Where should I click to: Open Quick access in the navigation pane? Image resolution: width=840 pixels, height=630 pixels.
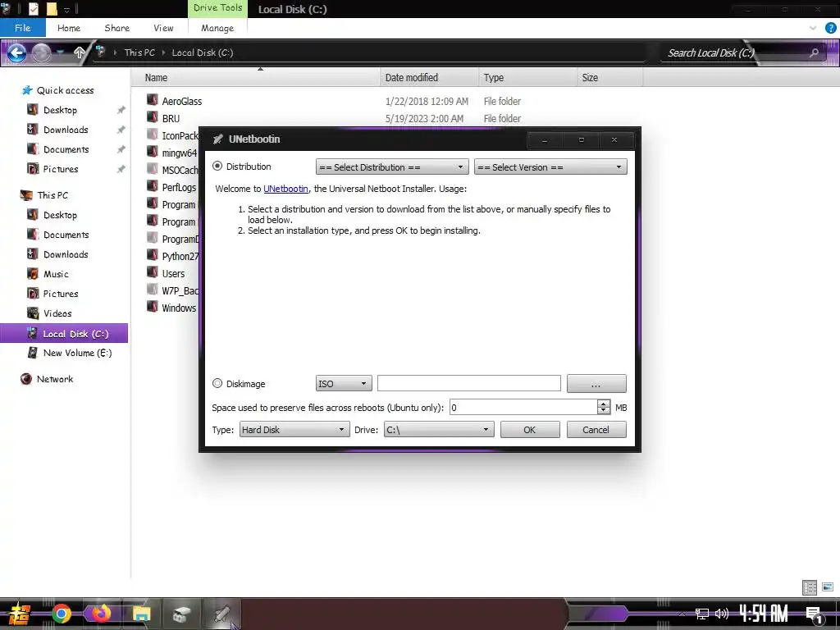coord(65,90)
